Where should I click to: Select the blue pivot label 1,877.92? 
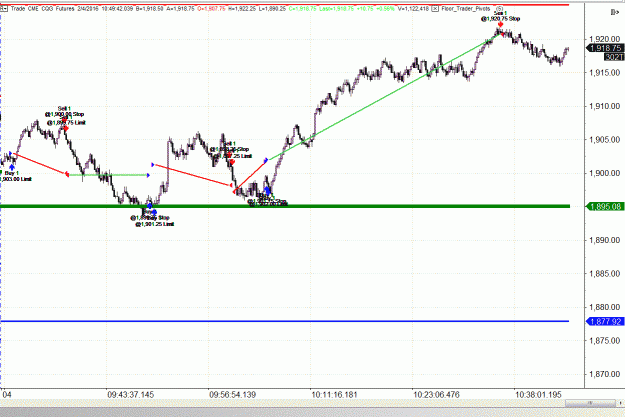tap(605, 321)
